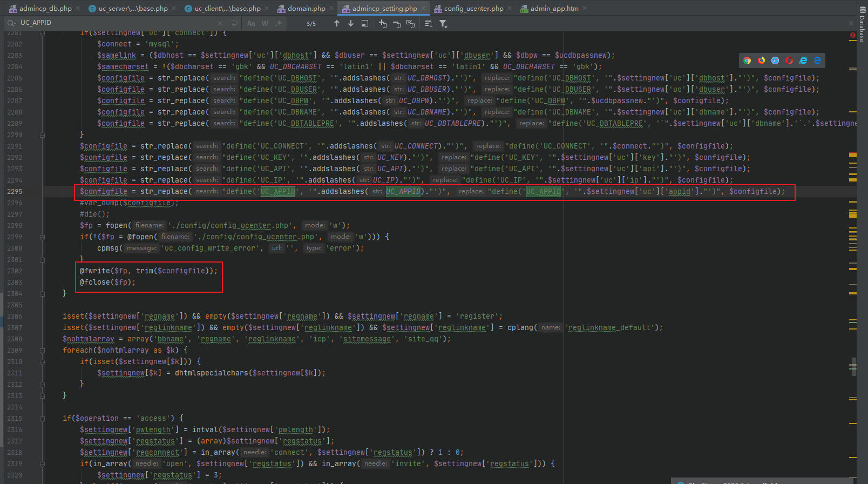The image size is (868, 484).
Task: Open preview in Safari browser
Action: pyautogui.click(x=775, y=60)
